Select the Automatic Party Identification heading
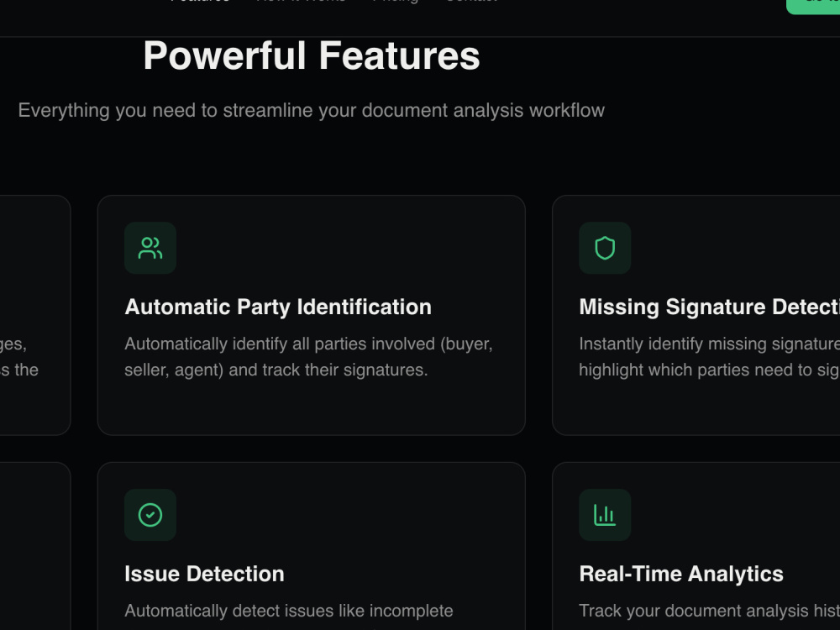The image size is (840, 630). [278, 307]
